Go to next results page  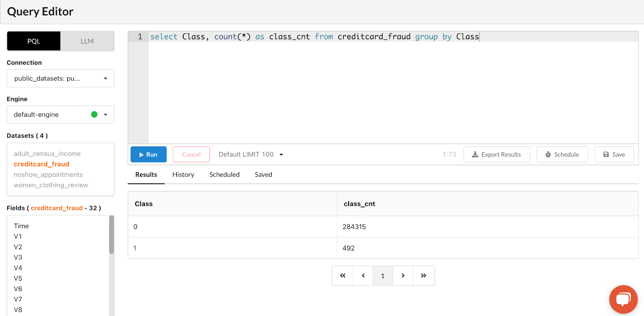pyautogui.click(x=403, y=276)
